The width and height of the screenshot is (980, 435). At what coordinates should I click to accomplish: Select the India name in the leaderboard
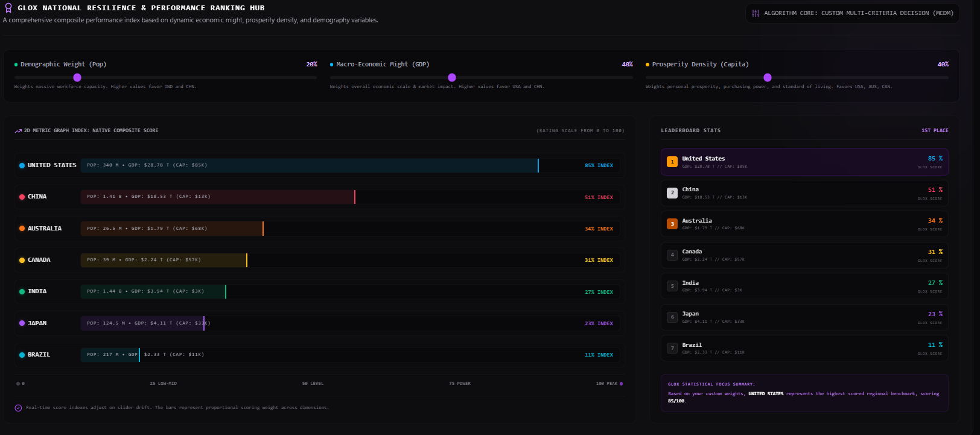(690, 283)
